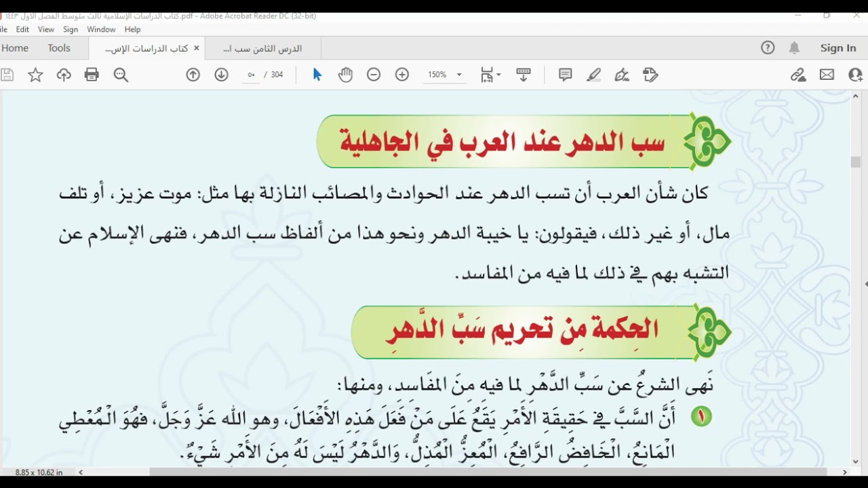The height and width of the screenshot is (488, 868).
Task: Click the horizontal scrollbar thumb
Action: (488, 472)
